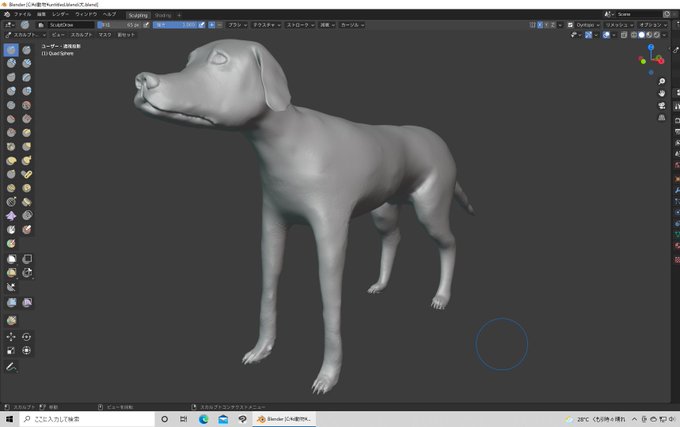Select the Move transform tool
The height and width of the screenshot is (427, 680).
click(11, 337)
